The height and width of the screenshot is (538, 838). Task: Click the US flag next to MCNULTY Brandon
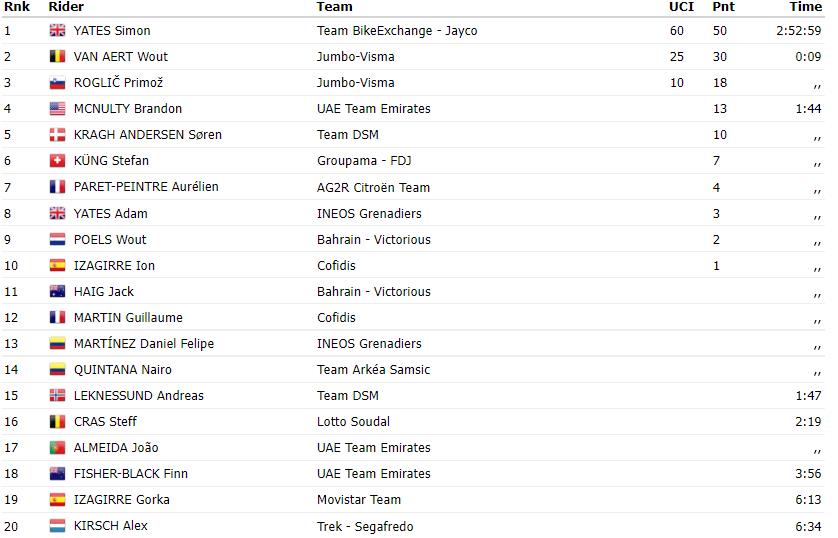(x=57, y=108)
